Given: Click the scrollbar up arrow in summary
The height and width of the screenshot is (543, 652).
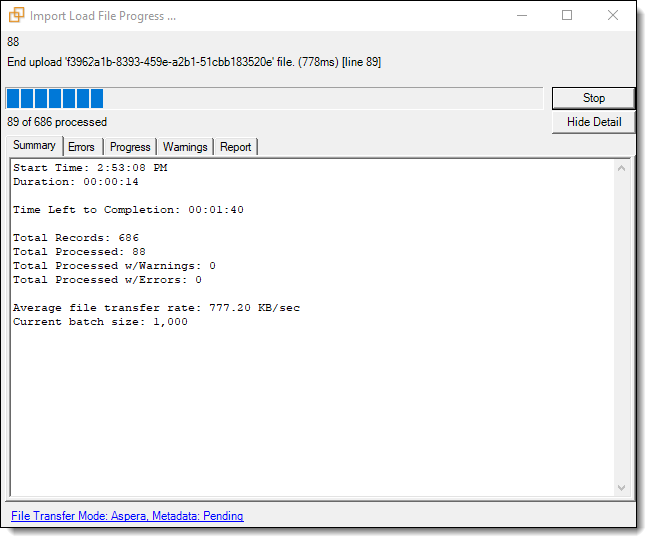Looking at the screenshot, I should tap(621, 168).
